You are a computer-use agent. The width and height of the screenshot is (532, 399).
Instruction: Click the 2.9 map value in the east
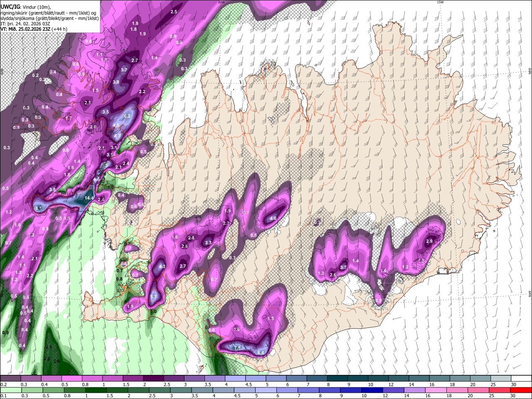tap(430, 241)
